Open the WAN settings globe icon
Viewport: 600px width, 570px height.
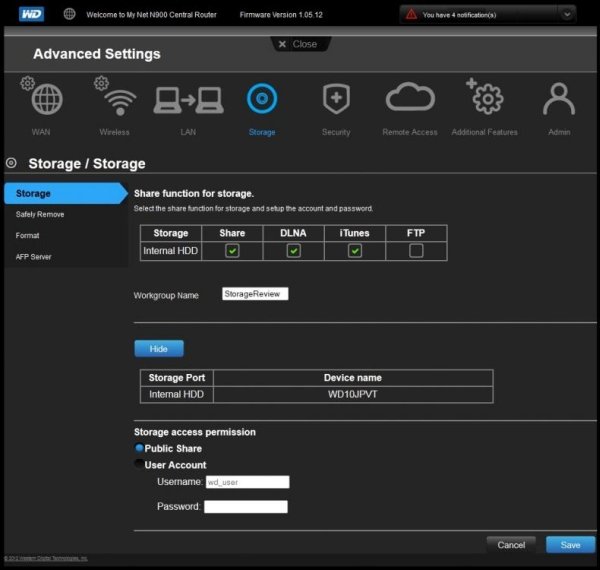[x=47, y=101]
